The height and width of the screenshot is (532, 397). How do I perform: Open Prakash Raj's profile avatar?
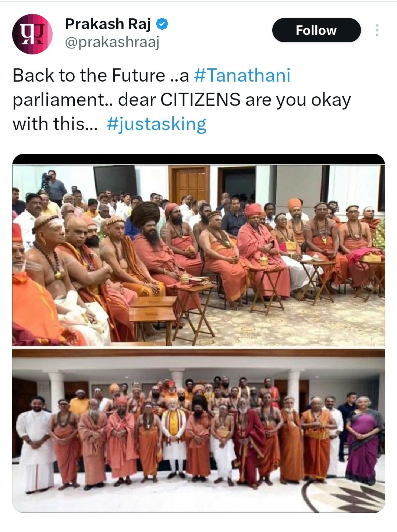(x=32, y=34)
